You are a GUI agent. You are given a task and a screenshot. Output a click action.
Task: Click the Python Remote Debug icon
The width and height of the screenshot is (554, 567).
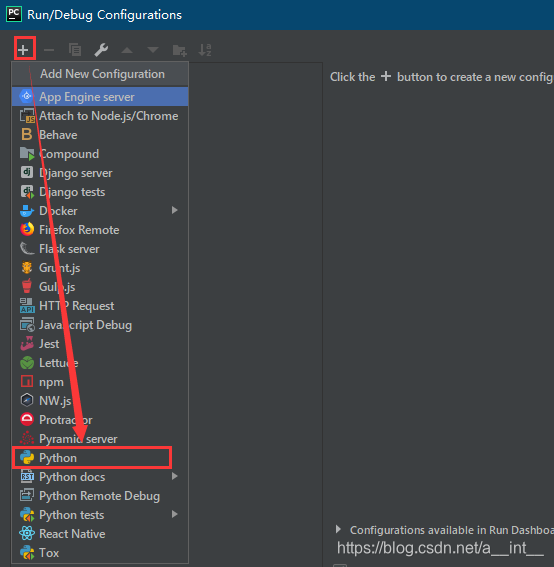coord(27,495)
